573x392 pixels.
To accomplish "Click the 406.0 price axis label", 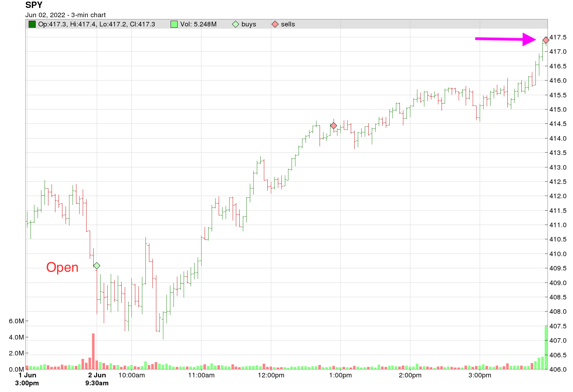I will 558,369.
